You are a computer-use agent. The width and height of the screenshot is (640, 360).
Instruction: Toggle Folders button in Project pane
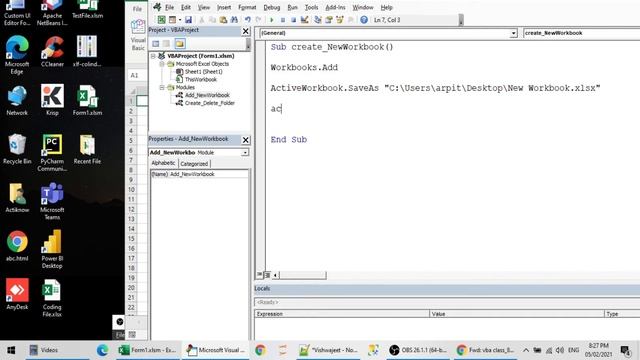click(x=180, y=44)
